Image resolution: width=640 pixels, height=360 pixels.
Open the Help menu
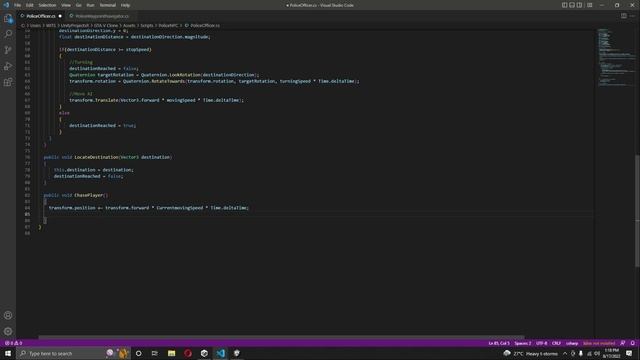[125, 5]
